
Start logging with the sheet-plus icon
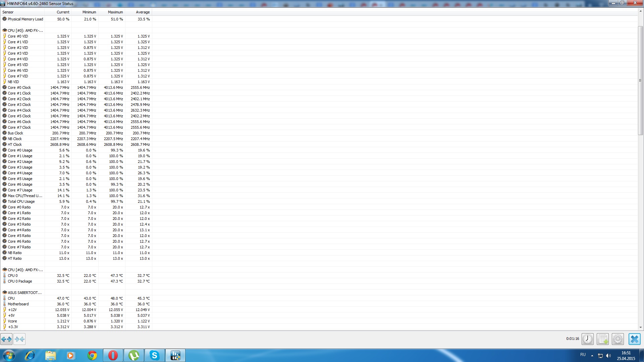(x=603, y=339)
